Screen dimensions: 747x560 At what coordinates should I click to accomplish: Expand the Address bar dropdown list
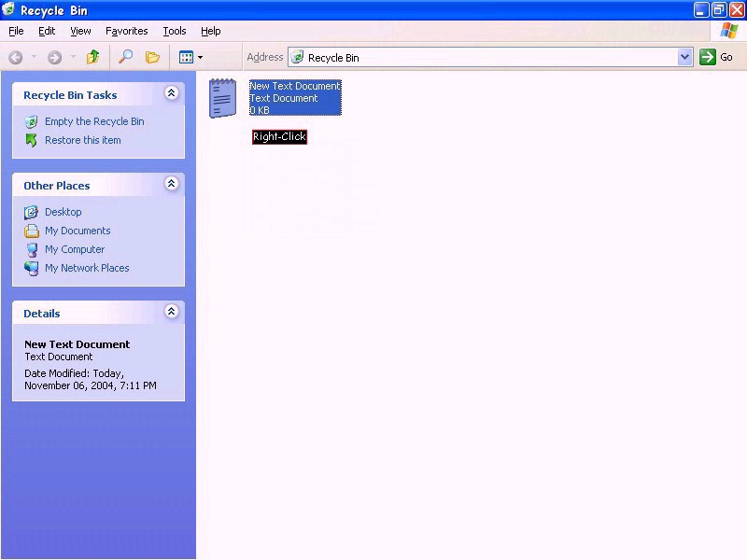tap(684, 57)
